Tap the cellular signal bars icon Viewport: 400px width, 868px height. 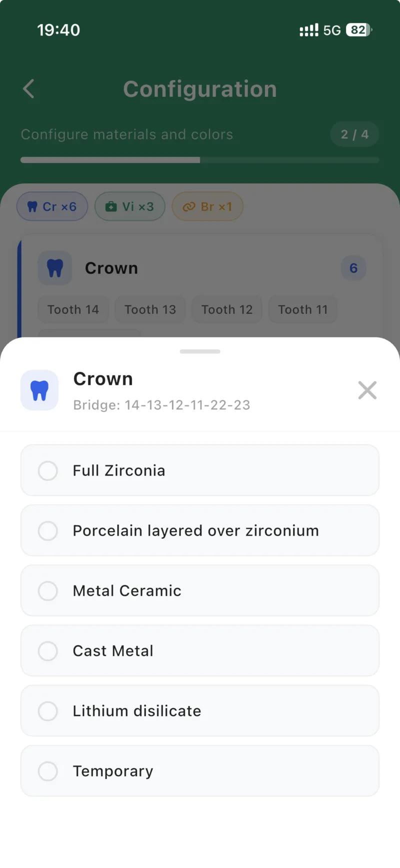(308, 30)
